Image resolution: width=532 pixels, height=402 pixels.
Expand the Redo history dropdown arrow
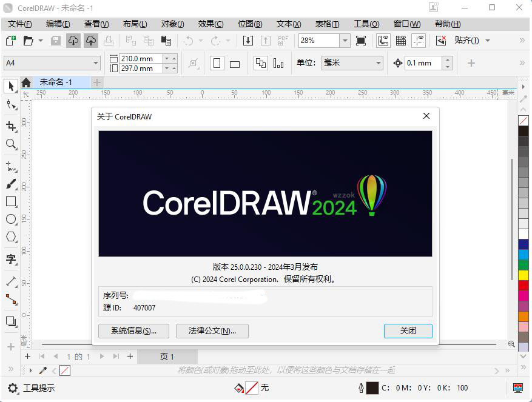click(228, 41)
